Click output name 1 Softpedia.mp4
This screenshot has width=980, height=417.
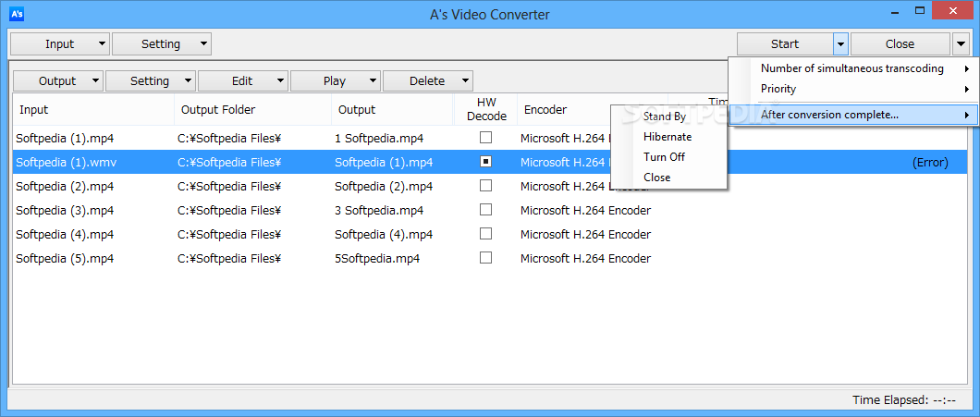pos(379,138)
